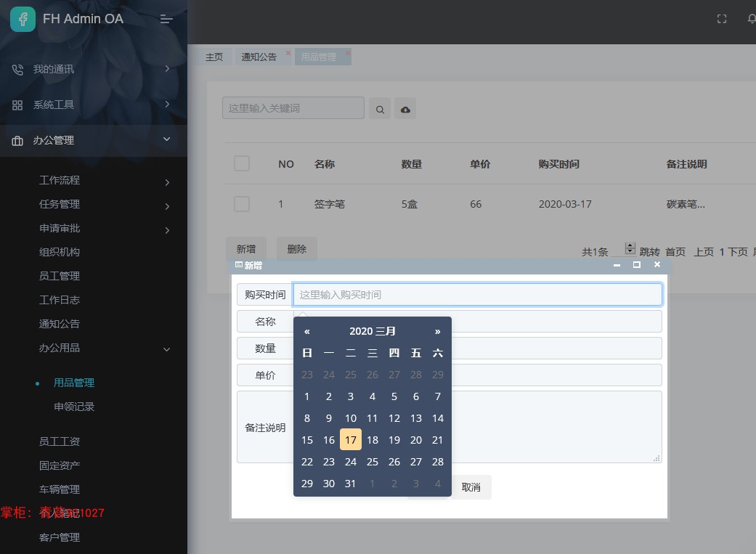The width and height of the screenshot is (756, 554).
Task: Click the page jump number stepper
Action: (x=630, y=248)
